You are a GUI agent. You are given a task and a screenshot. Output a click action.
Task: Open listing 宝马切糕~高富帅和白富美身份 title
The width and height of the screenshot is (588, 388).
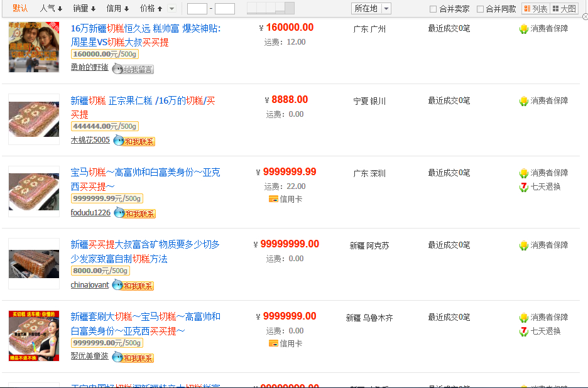click(x=146, y=179)
